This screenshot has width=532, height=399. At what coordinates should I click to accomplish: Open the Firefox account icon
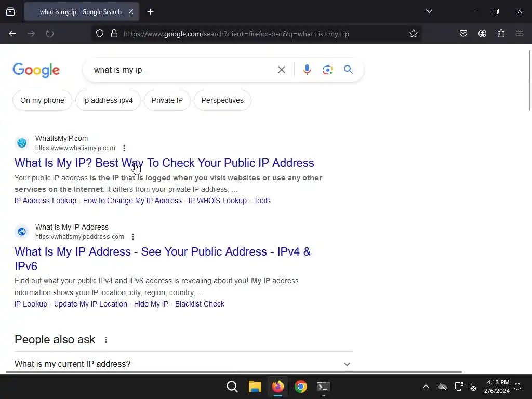[482, 34]
